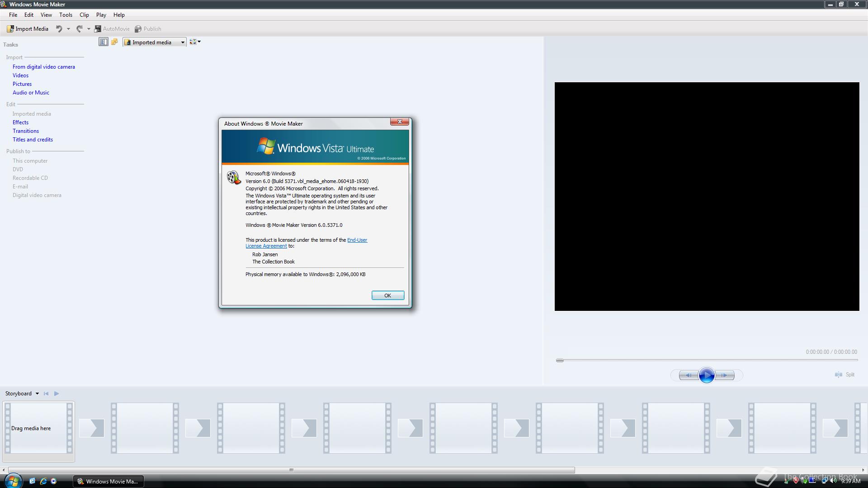Open the End-User License Agreement link
The width and height of the screenshot is (868, 488).
(x=357, y=240)
